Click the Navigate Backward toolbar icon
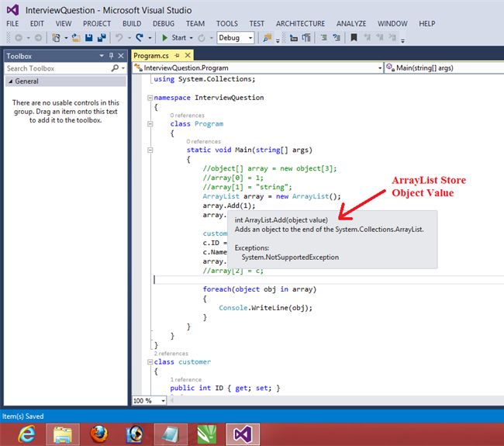504x446 pixels. (18, 37)
